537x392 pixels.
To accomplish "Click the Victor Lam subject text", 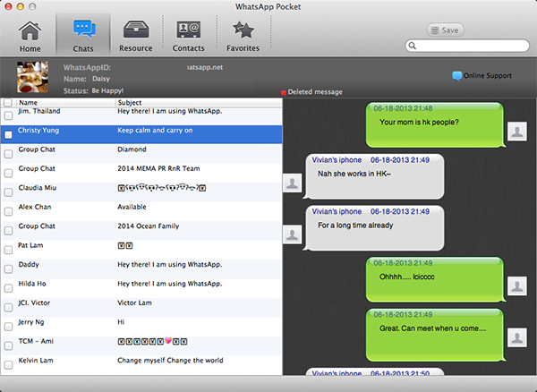I will [x=134, y=303].
